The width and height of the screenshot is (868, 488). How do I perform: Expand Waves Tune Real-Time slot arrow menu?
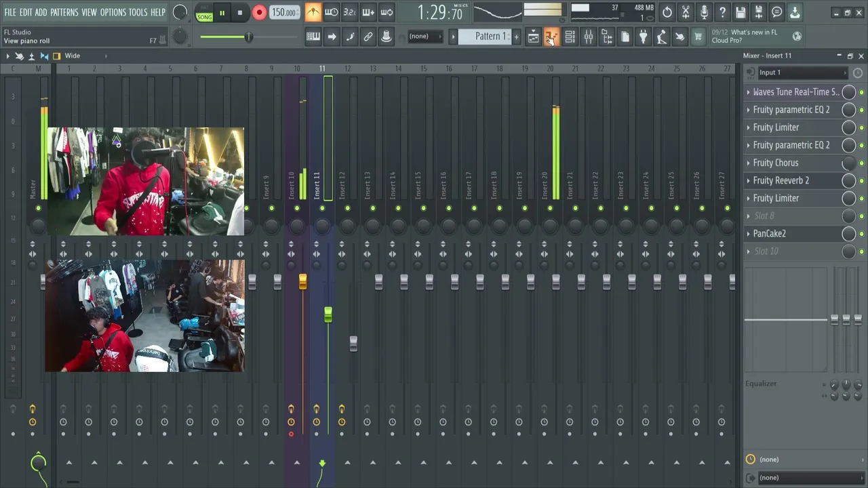tap(749, 92)
